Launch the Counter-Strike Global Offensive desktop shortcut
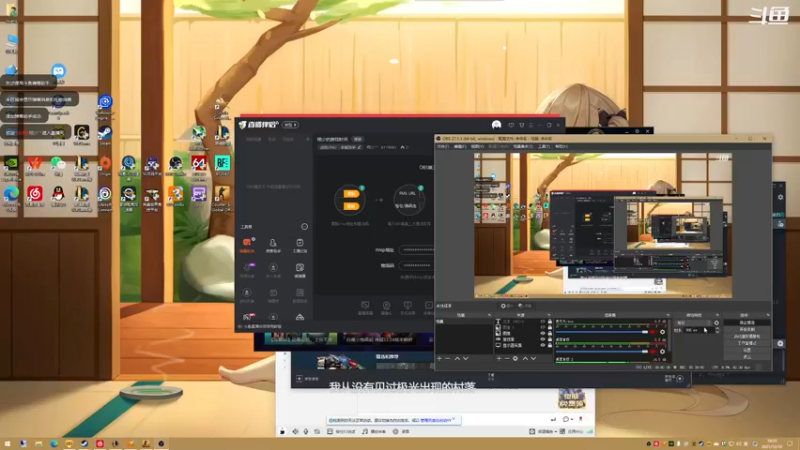The height and width of the screenshot is (450, 800). (222, 194)
